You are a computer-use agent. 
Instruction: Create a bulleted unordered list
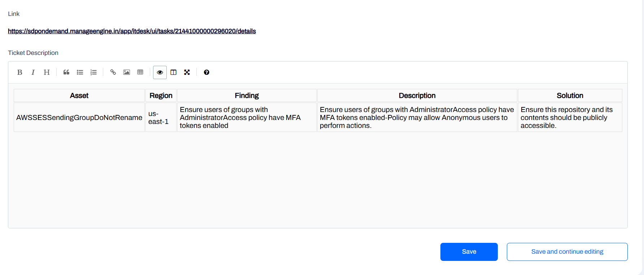pos(80,72)
